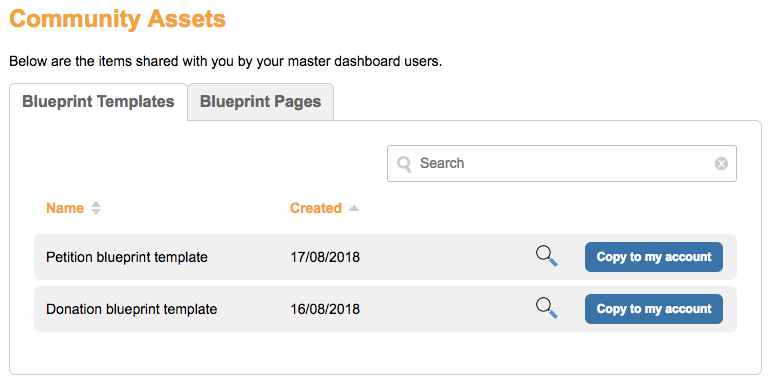Select the Blueprint Templates tab
Viewport: 770px width, 381px height.
tap(98, 102)
